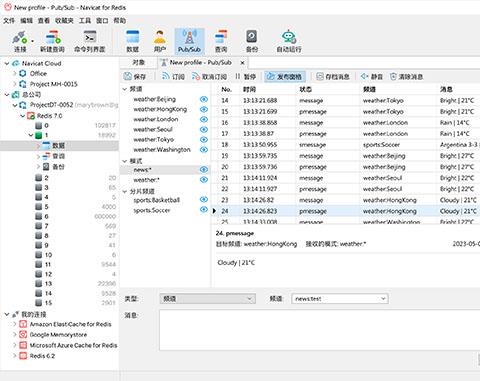480x381 pixels.
Task: Toggle eye for weather:* pattern
Action: point(204,180)
